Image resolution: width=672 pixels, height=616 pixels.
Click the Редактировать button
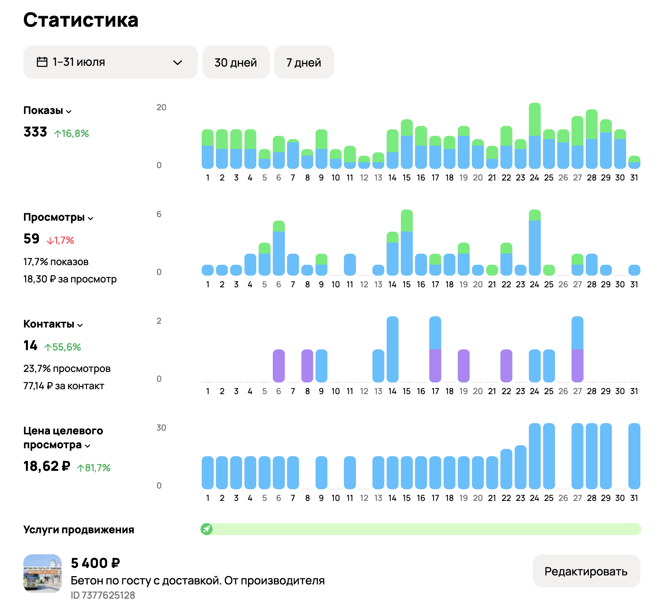coord(586,571)
